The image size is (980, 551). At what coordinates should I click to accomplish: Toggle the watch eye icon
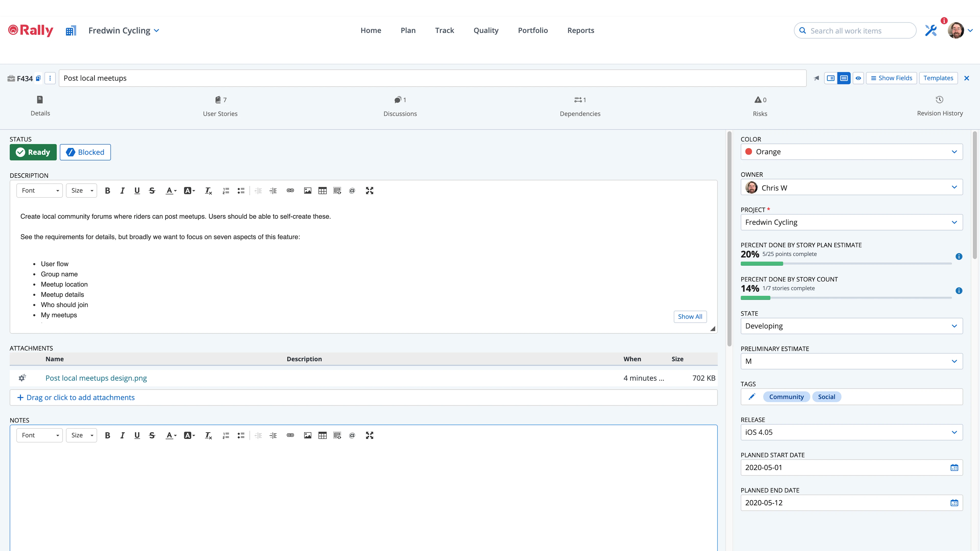click(x=858, y=78)
